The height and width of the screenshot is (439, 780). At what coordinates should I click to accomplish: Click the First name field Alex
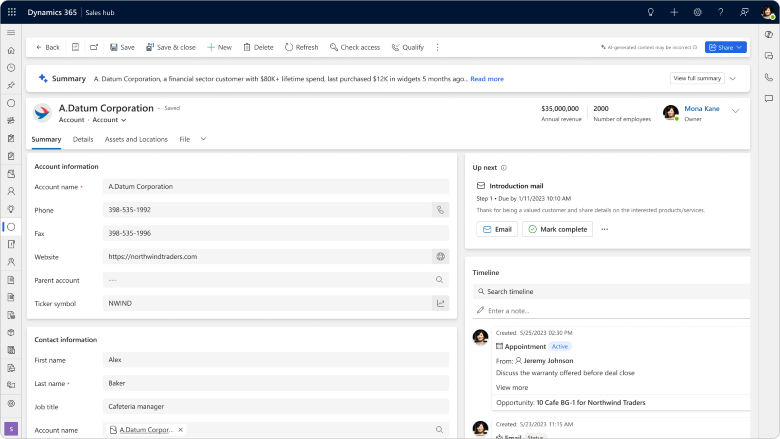276,359
